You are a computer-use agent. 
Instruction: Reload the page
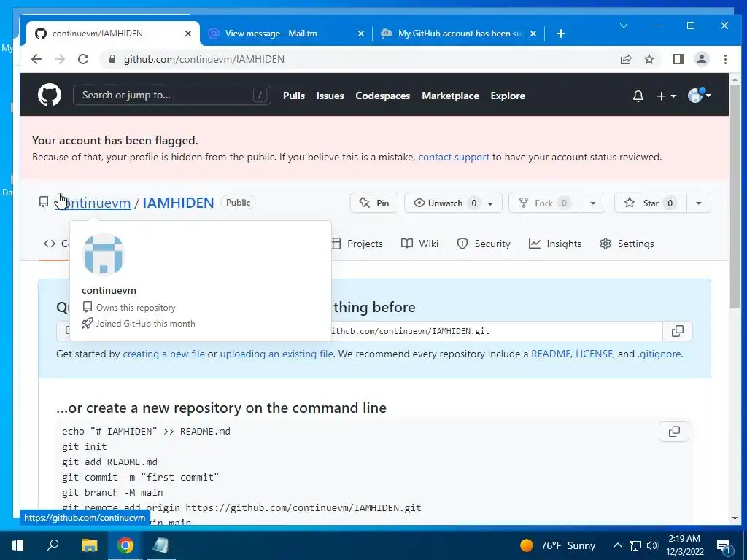pos(83,59)
